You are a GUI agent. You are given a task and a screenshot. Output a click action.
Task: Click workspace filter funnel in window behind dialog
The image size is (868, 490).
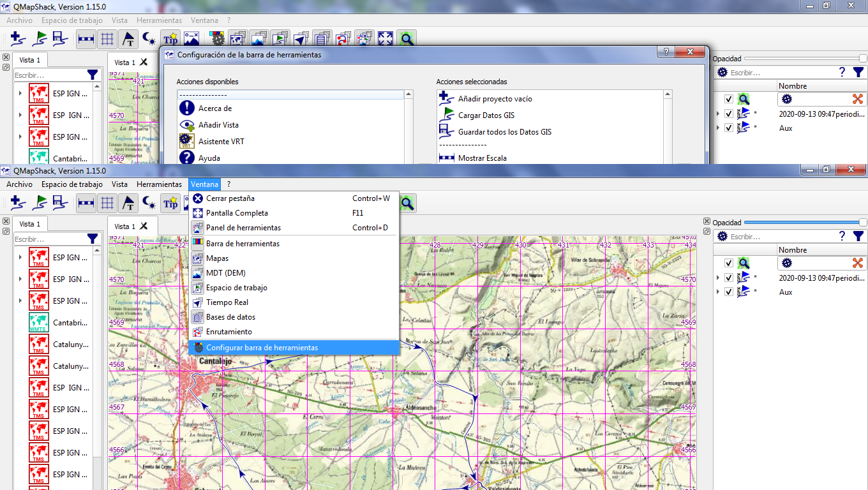[x=858, y=72]
